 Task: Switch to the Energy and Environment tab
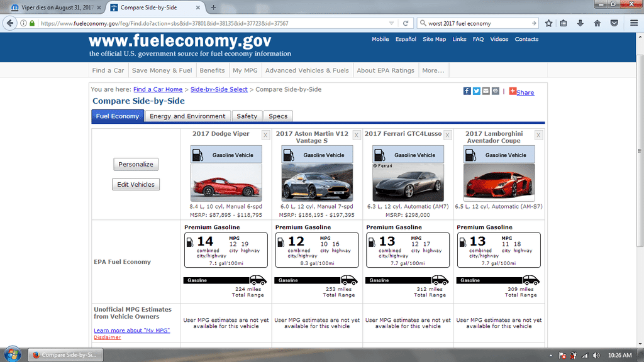[x=187, y=116]
